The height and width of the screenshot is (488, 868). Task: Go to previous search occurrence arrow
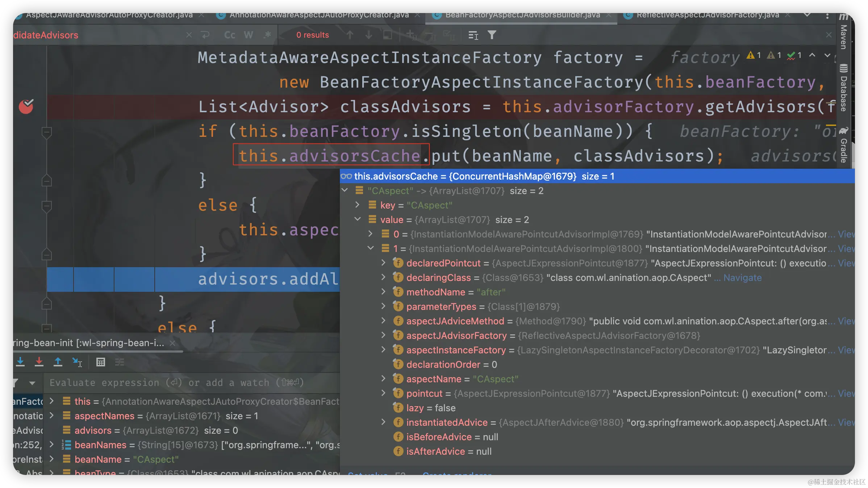pyautogui.click(x=350, y=35)
